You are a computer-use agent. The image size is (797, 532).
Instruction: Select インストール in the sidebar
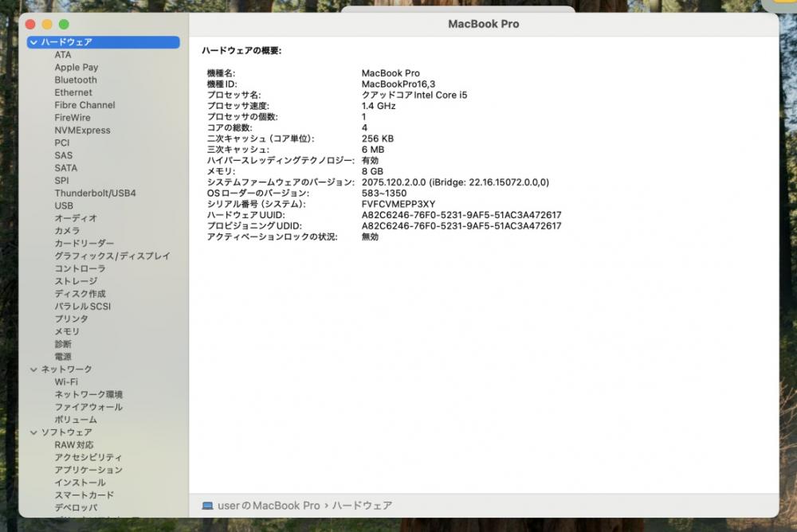[80, 483]
